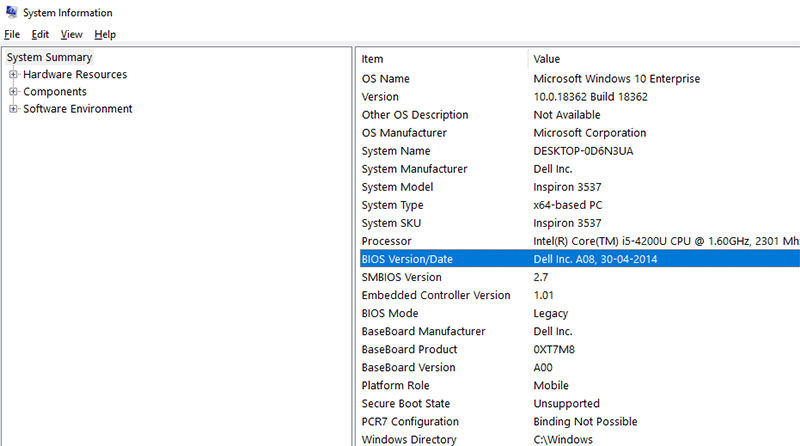
Task: Select the Processor row
Action: point(387,241)
